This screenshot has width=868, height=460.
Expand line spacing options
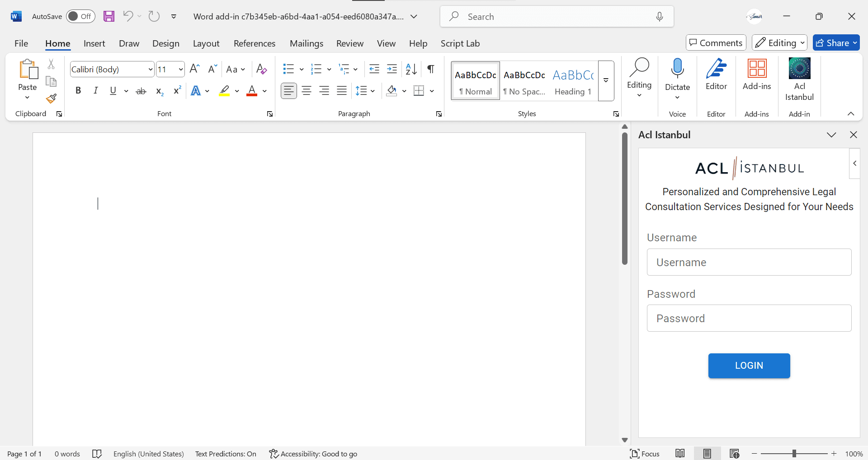point(373,91)
